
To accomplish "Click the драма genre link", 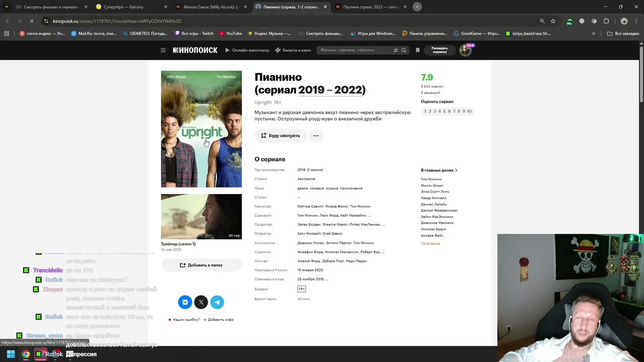I will click(302, 189).
